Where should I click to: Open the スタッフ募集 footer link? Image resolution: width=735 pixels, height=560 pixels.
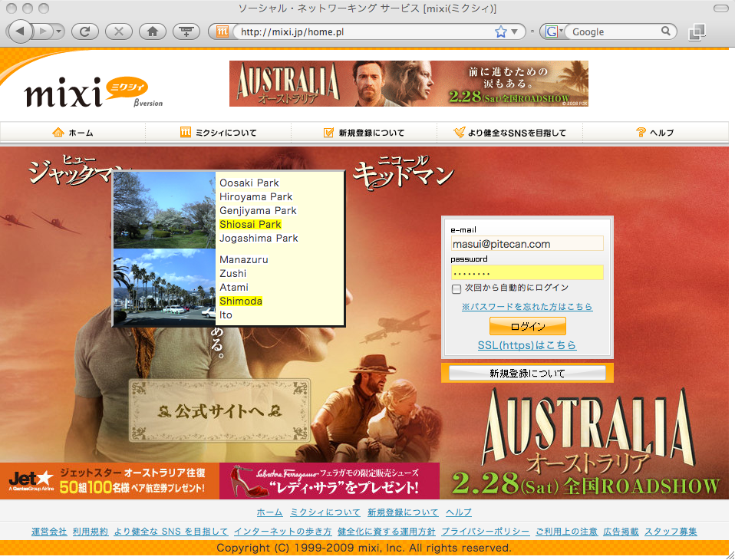671,532
